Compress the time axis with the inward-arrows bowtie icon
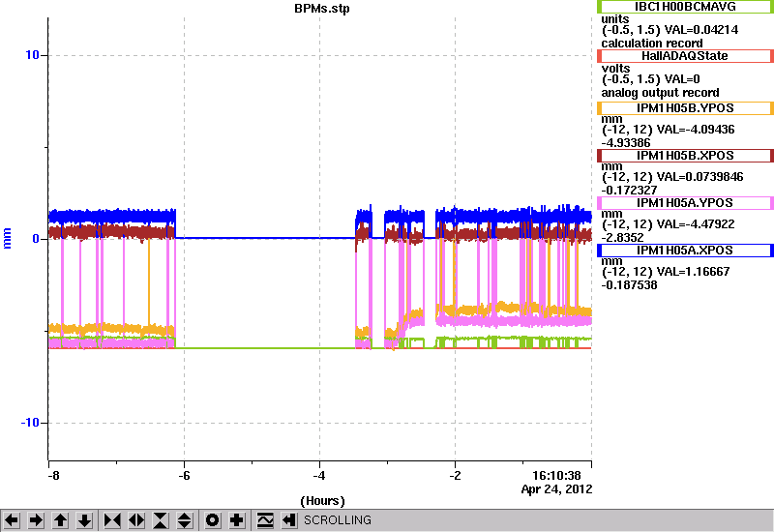This screenshot has height=532, width=774. pyautogui.click(x=112, y=520)
